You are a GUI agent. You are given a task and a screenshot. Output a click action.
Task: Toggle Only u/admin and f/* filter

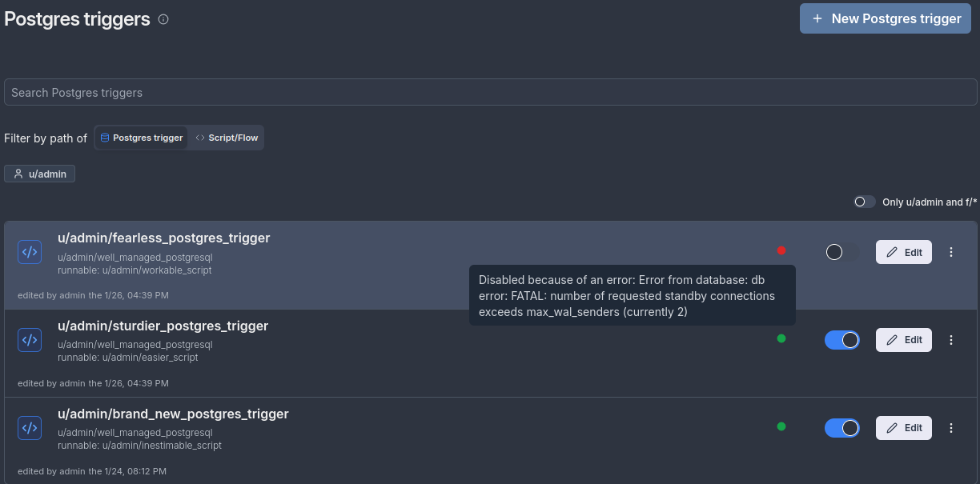[x=865, y=202]
